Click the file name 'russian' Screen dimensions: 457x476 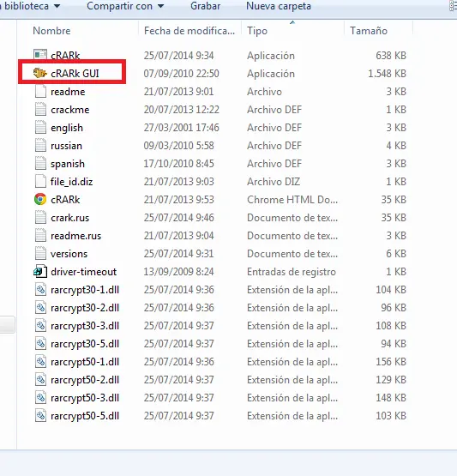click(x=67, y=146)
